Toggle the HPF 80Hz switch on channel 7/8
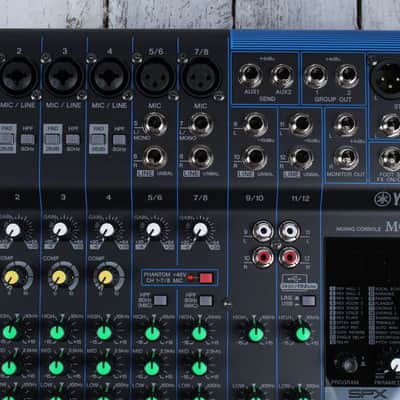 point(206,301)
